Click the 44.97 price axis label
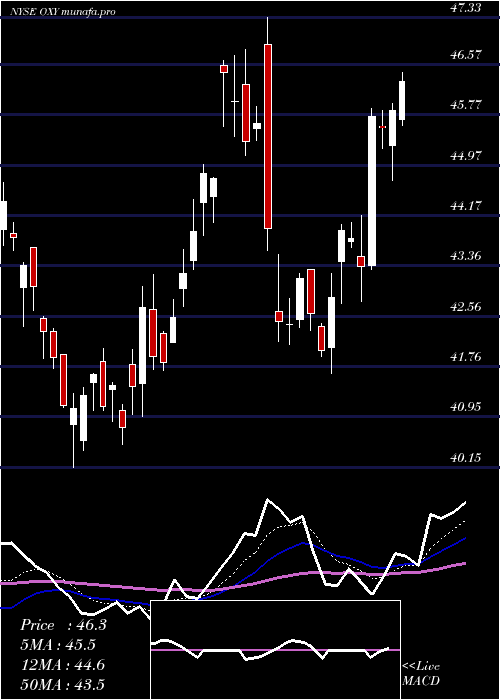500x700 pixels. click(x=466, y=155)
